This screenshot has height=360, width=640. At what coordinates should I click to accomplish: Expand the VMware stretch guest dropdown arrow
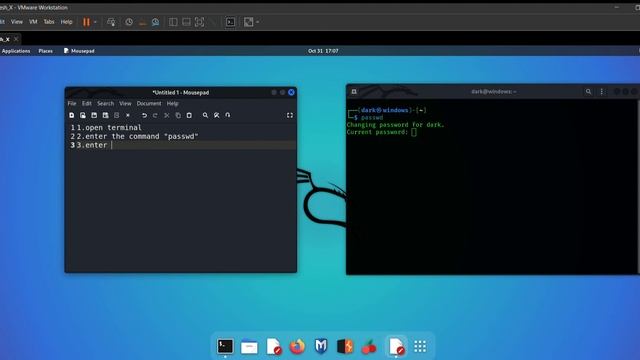(x=258, y=22)
